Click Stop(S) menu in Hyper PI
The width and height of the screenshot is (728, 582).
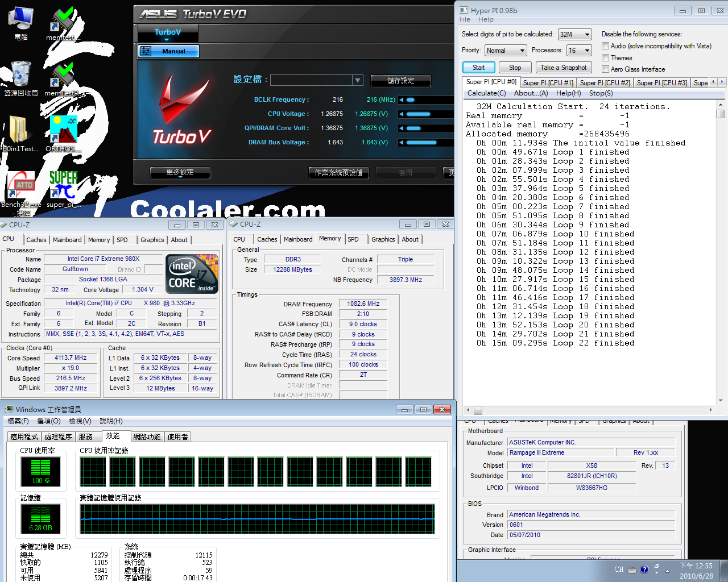pyautogui.click(x=601, y=93)
